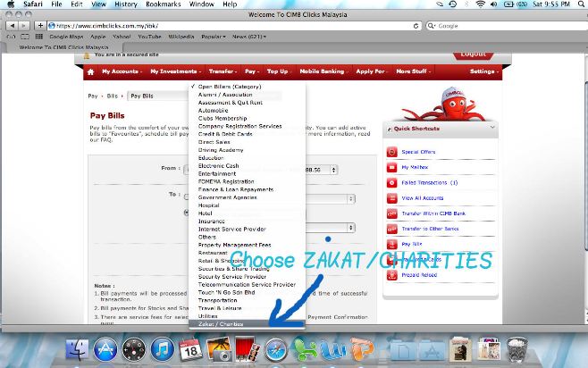588x368 pixels.
Task: Expand the Top Up navigation menu
Action: tap(280, 71)
